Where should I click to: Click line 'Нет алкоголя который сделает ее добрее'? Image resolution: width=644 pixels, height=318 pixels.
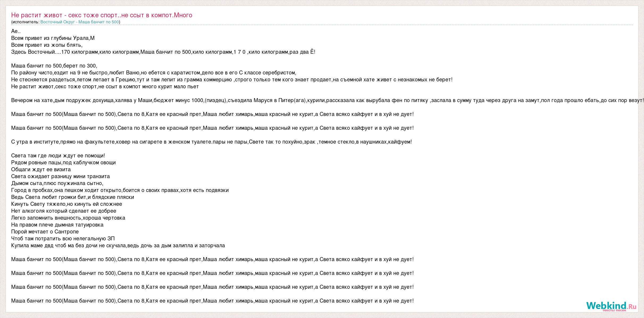coord(64,211)
